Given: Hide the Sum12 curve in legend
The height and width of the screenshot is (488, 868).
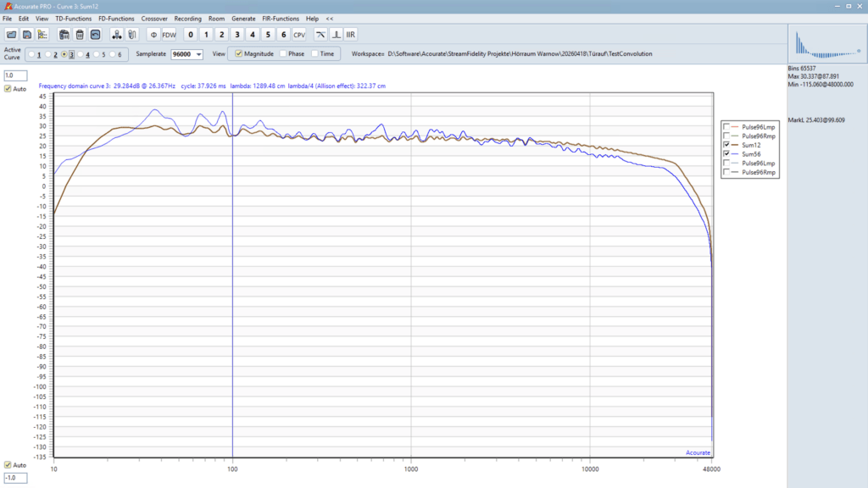Looking at the screenshot, I should click(726, 145).
